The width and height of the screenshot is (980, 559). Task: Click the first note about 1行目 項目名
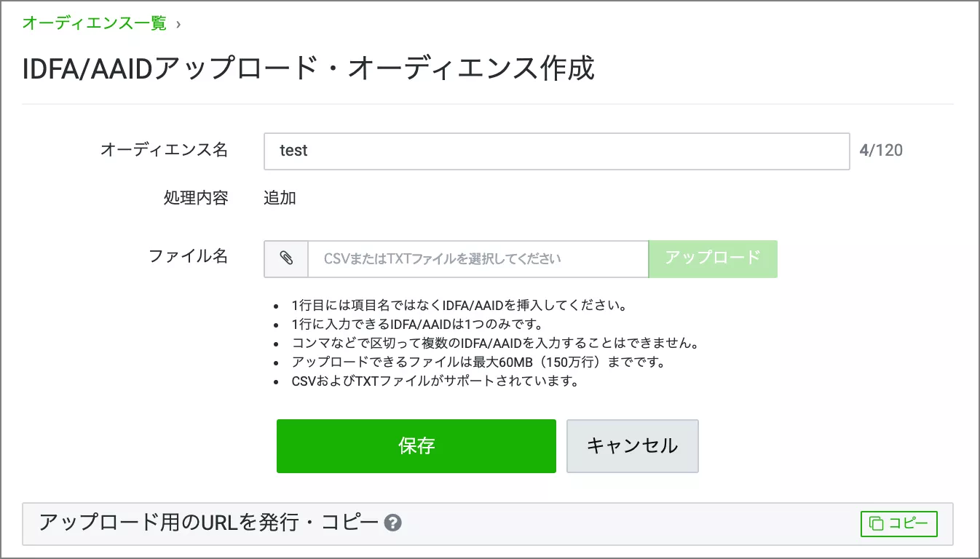459,305
